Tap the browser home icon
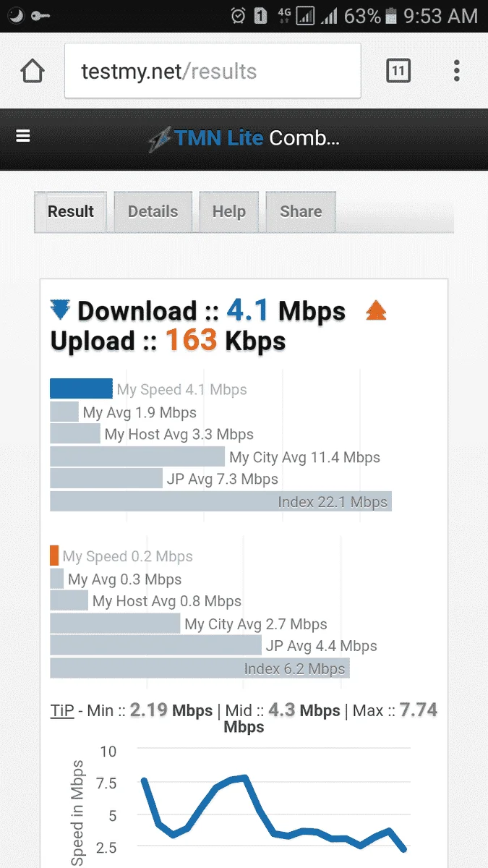The image size is (488, 868). click(x=33, y=71)
